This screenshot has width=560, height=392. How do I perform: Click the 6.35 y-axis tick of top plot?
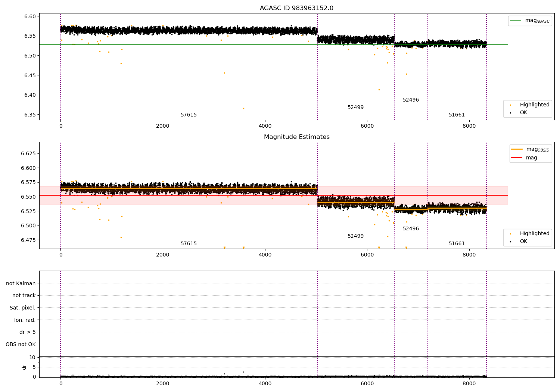(30, 115)
